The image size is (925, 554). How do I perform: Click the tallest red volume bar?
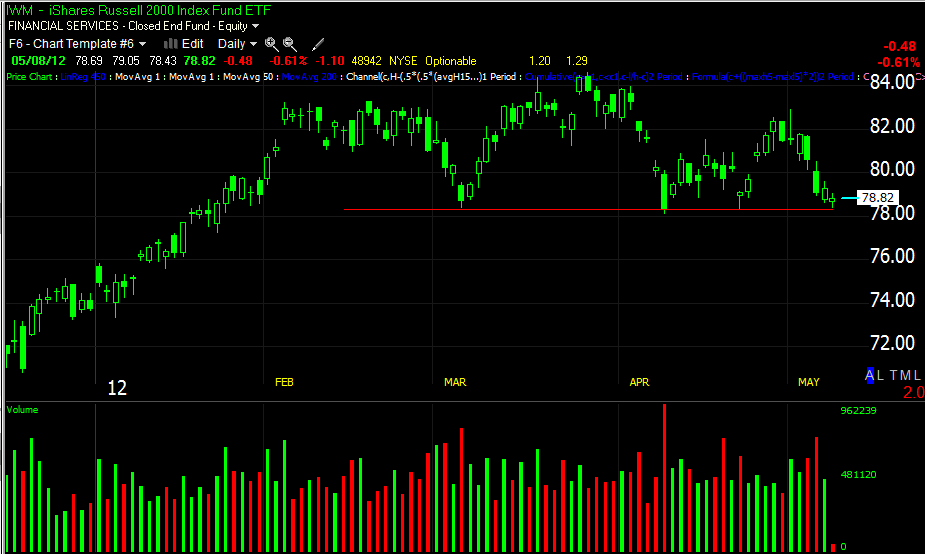tap(665, 477)
